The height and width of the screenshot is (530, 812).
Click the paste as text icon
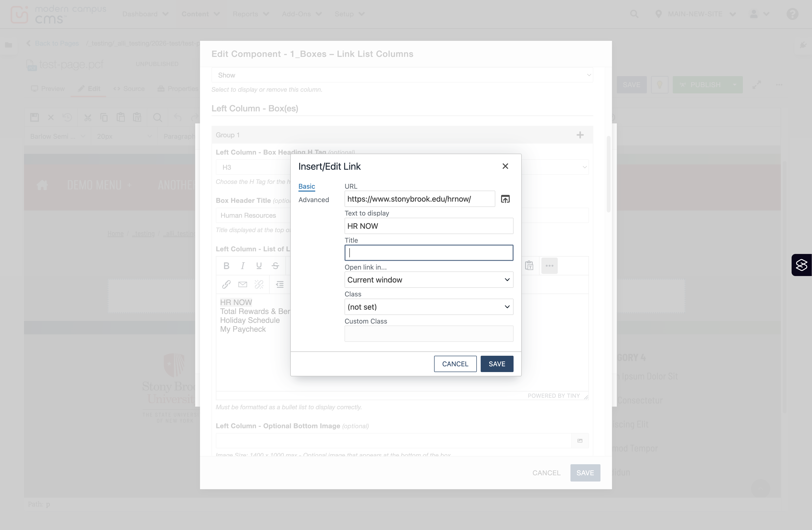pos(529,266)
